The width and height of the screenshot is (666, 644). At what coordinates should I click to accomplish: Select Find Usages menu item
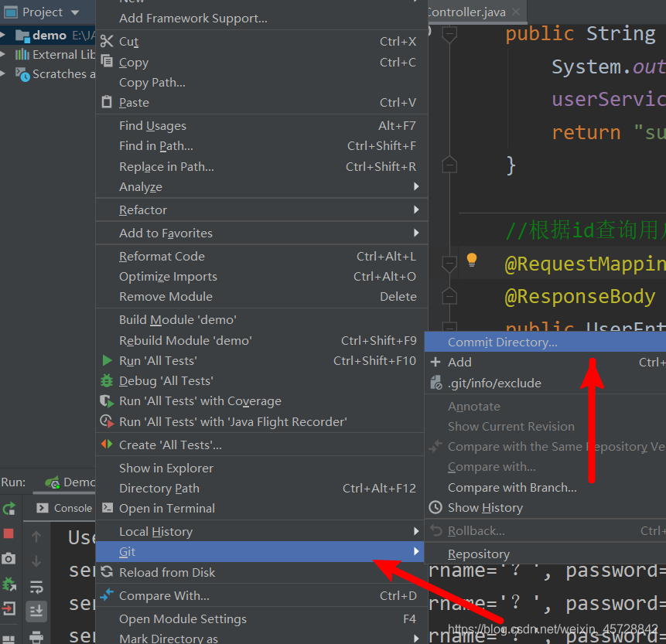coord(261,126)
